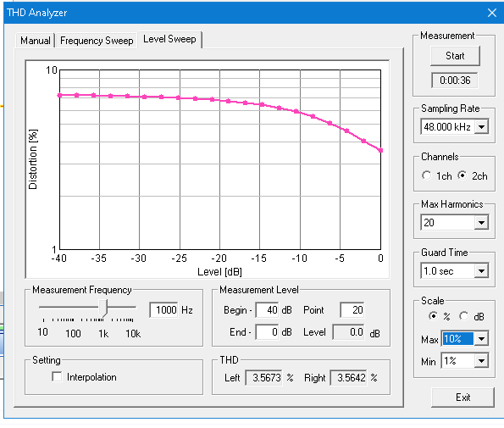This screenshot has width=504, height=428.
Task: Start the measurement
Action: point(455,56)
